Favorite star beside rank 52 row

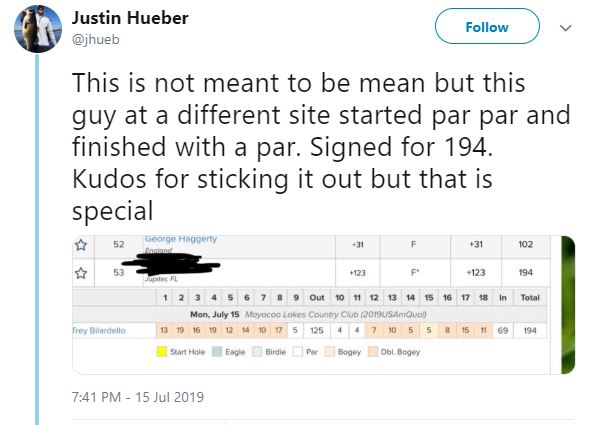click(80, 243)
